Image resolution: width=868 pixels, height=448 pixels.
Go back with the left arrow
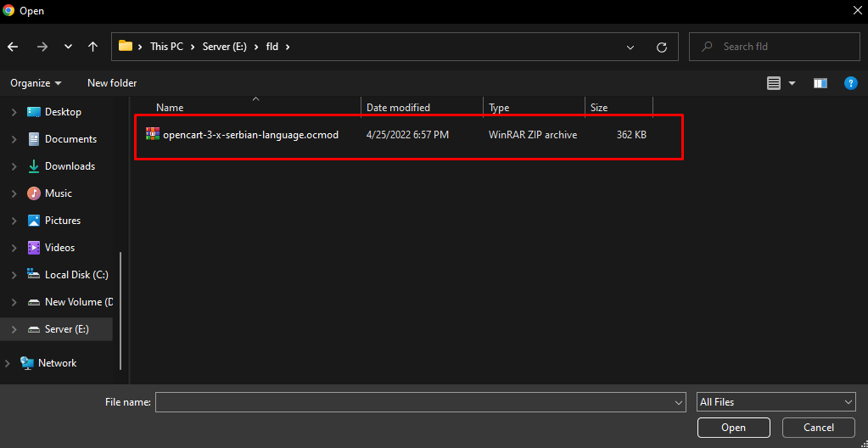pos(13,47)
